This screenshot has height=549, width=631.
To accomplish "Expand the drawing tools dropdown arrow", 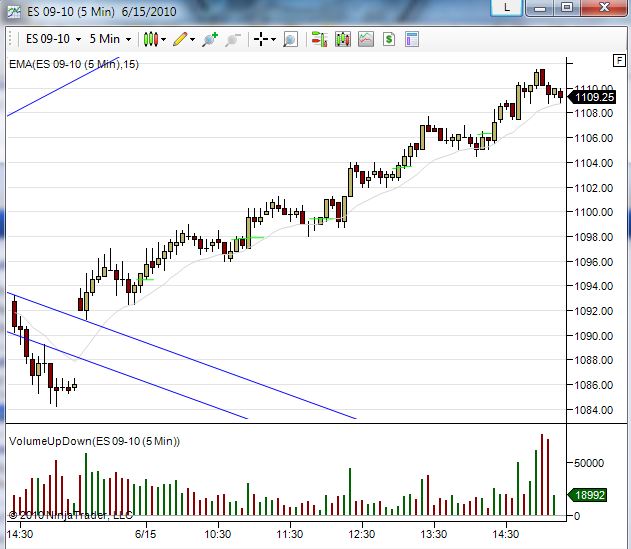I will (x=192, y=39).
